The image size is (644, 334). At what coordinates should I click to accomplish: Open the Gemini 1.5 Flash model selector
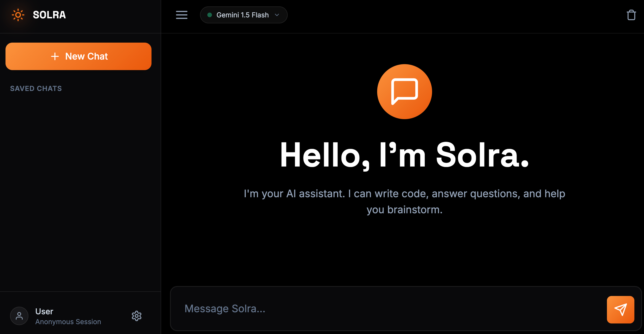pyautogui.click(x=243, y=15)
